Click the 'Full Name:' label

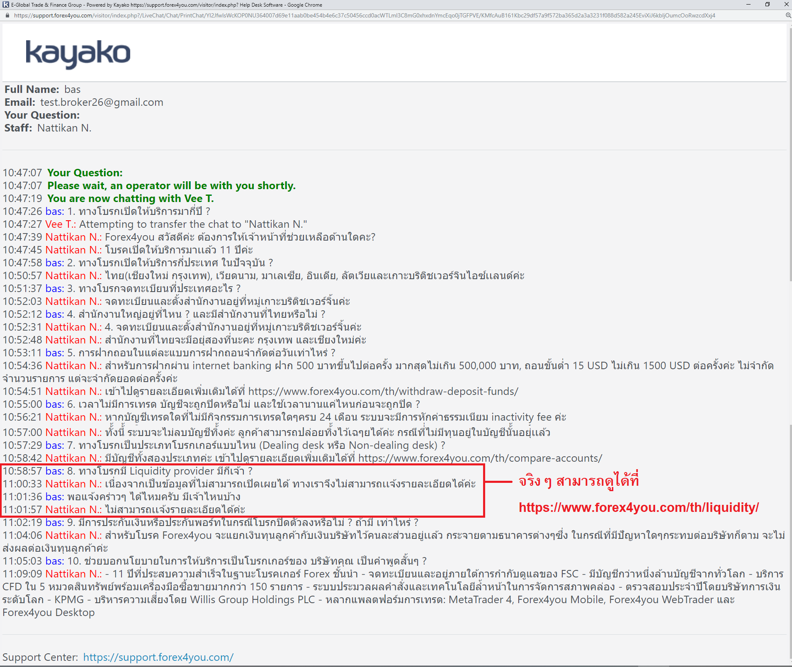pyautogui.click(x=32, y=89)
